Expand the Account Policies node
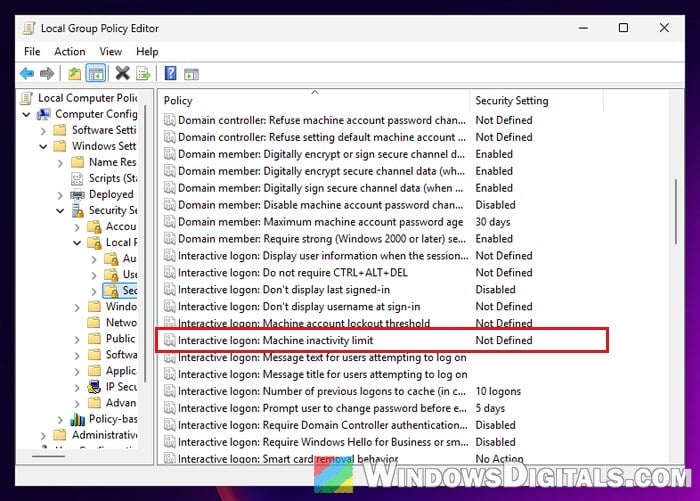 point(77,227)
